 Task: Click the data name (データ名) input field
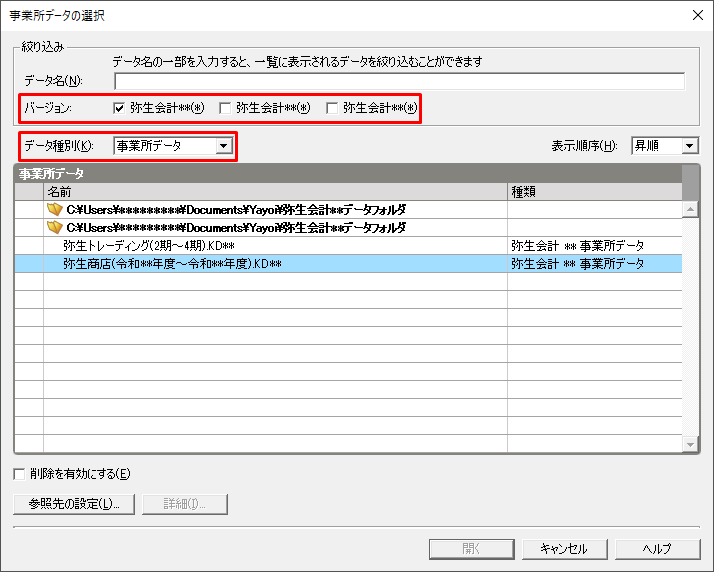click(399, 81)
